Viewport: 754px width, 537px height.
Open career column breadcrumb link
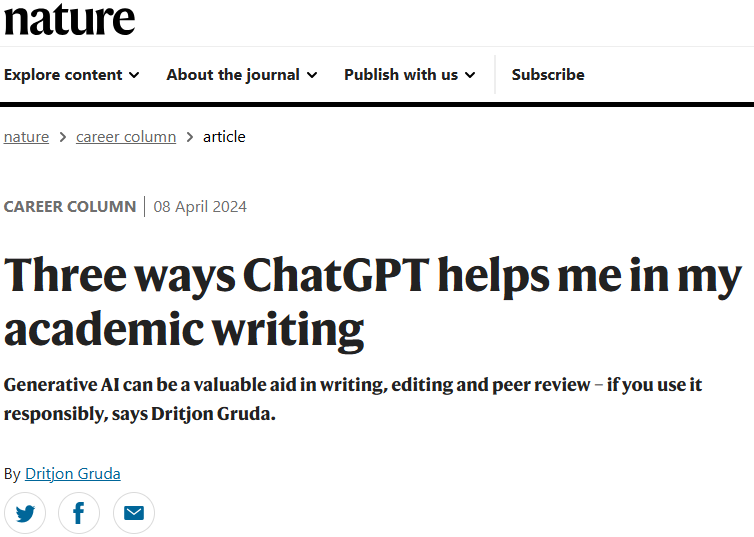[126, 137]
